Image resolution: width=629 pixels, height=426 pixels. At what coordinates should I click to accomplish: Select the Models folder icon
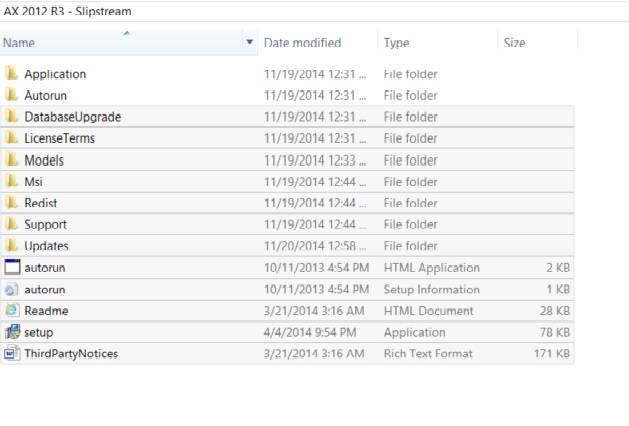(x=12, y=160)
